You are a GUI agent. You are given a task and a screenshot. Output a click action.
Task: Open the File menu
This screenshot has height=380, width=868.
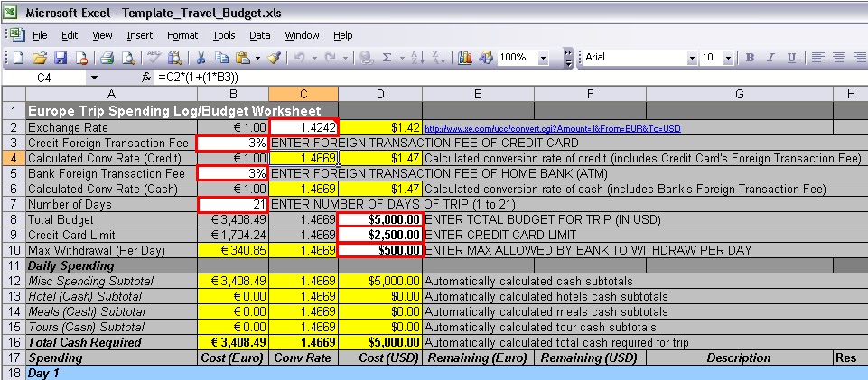[x=40, y=35]
